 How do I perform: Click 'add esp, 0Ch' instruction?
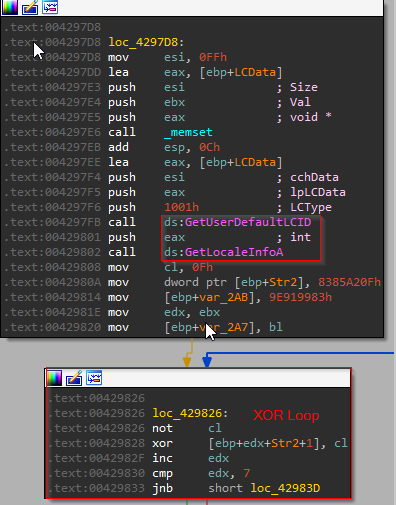pos(164,147)
